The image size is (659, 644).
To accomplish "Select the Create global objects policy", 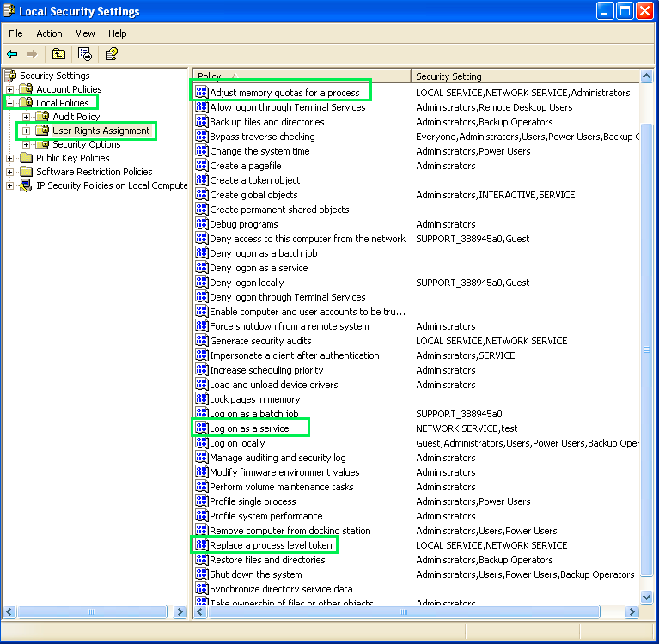I will 253,195.
